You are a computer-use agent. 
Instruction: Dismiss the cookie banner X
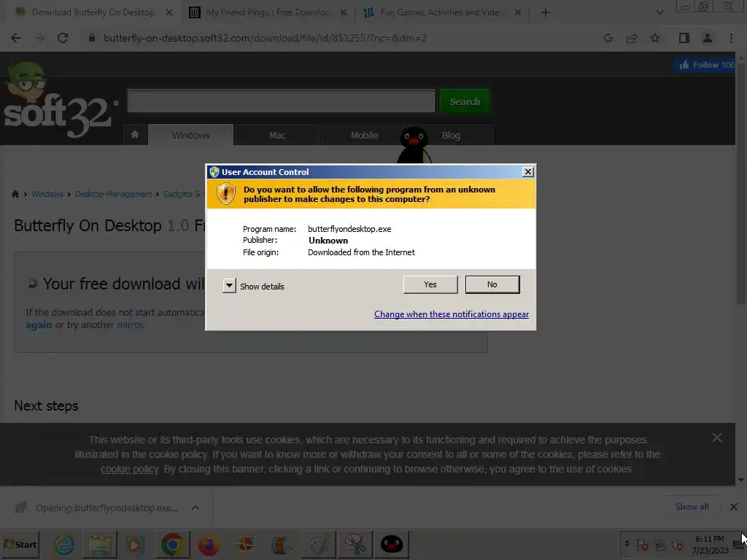click(716, 437)
